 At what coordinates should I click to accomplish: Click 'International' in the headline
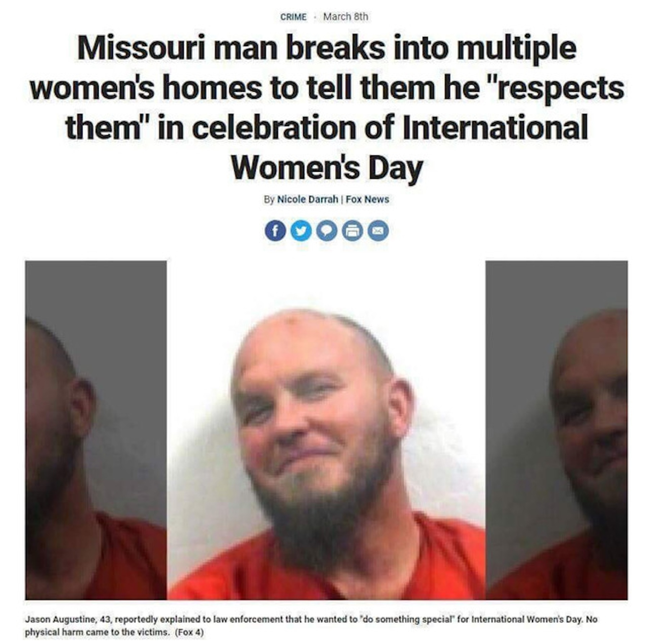click(495, 127)
